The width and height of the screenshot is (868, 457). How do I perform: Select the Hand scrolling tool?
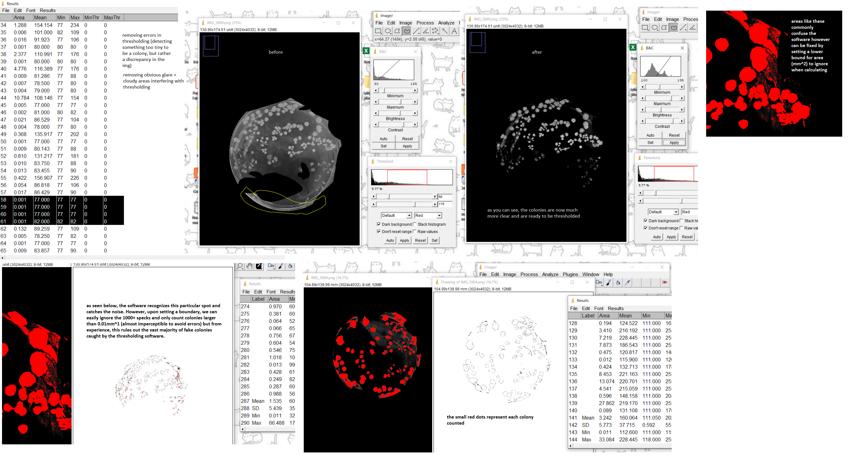tap(249, 267)
